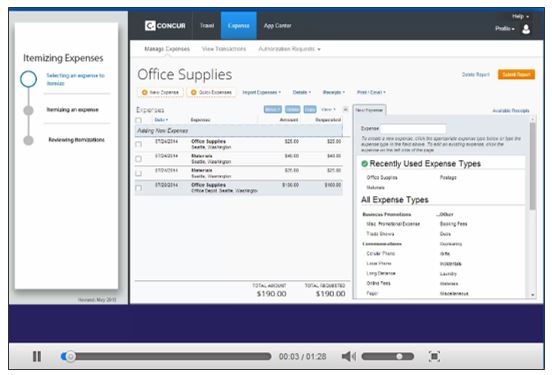Open Authorization Requests dropdown
This screenshot has height=375, width=552.
click(289, 49)
